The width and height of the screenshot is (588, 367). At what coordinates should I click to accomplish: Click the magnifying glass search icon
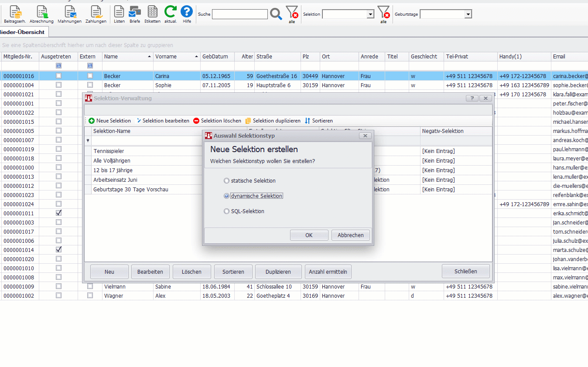(x=276, y=14)
